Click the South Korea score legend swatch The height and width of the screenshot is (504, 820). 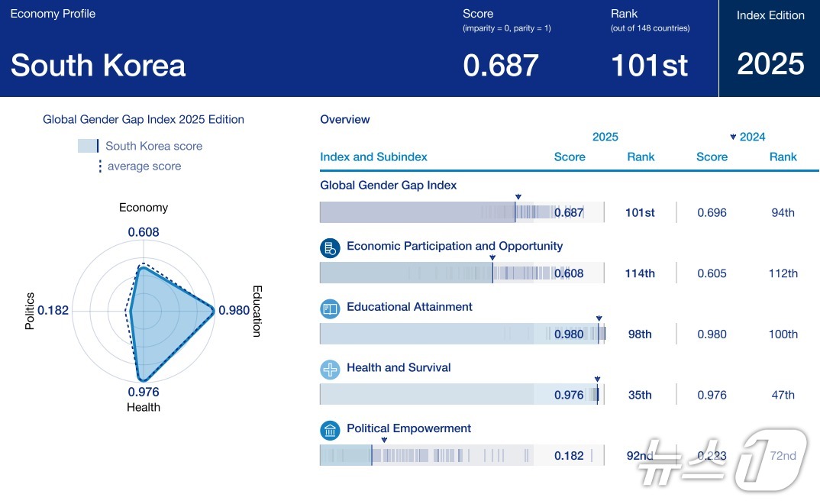tap(88, 146)
